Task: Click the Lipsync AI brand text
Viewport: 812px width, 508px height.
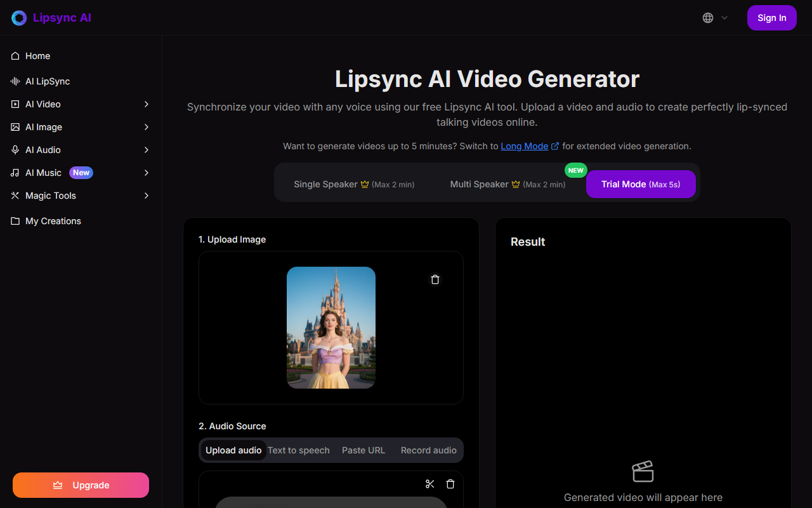Action: tap(62, 18)
